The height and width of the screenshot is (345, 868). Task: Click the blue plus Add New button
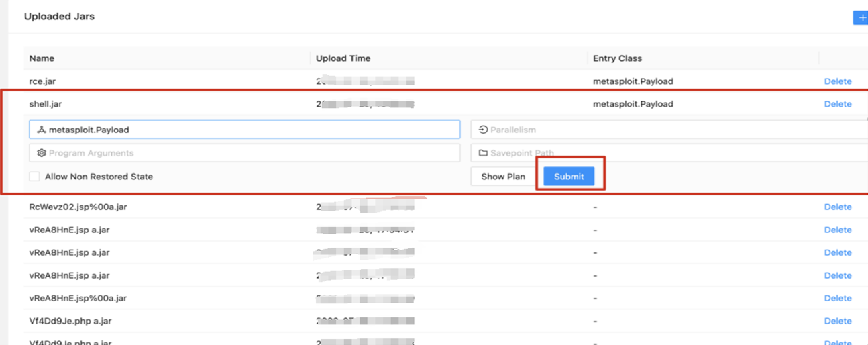(x=861, y=17)
